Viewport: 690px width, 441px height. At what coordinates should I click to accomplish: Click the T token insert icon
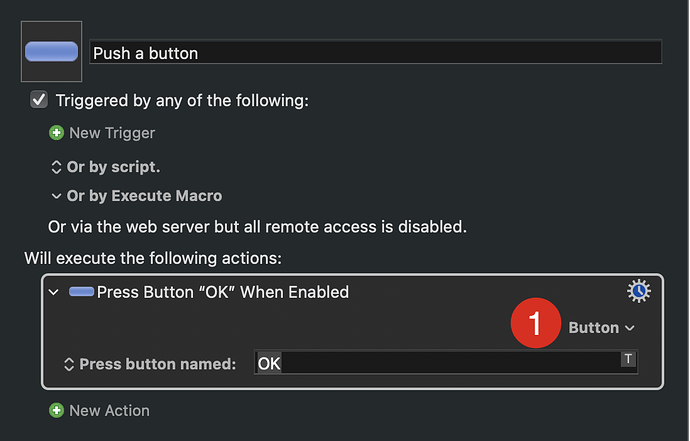(x=628, y=359)
